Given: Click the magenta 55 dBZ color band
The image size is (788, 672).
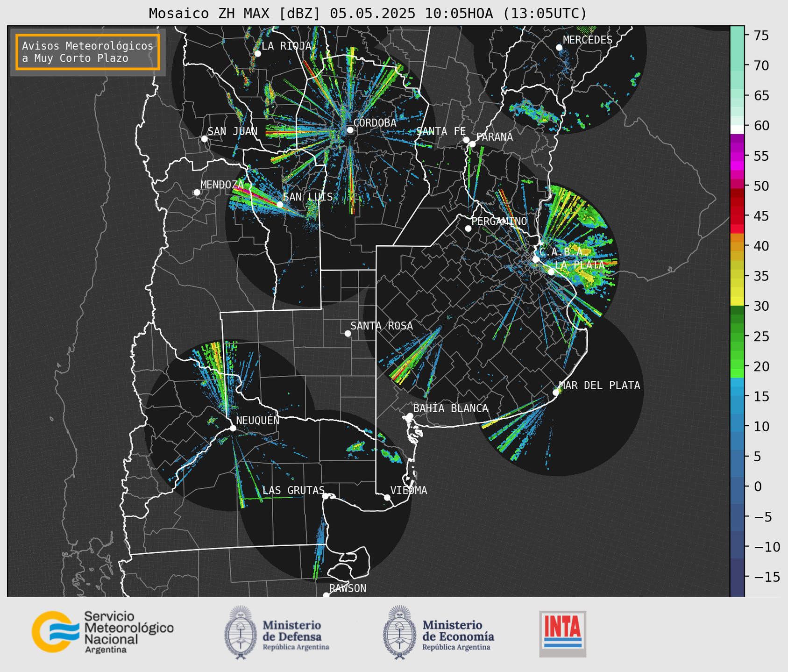Looking at the screenshot, I should coord(737,156).
